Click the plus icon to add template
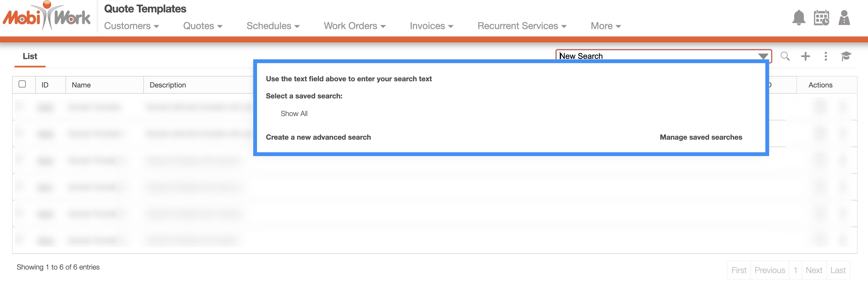The width and height of the screenshot is (868, 285). pyautogui.click(x=805, y=56)
